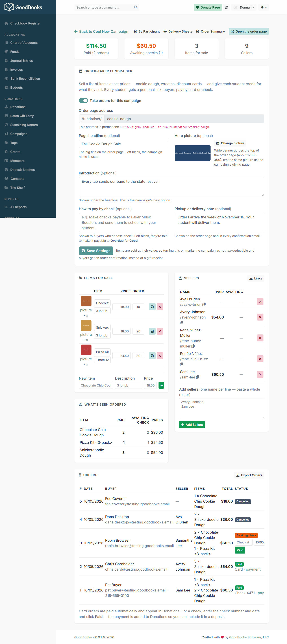The height and width of the screenshot is (644, 287).
Task: Open Campaigns in the sidebar
Action: pyautogui.click(x=18, y=134)
